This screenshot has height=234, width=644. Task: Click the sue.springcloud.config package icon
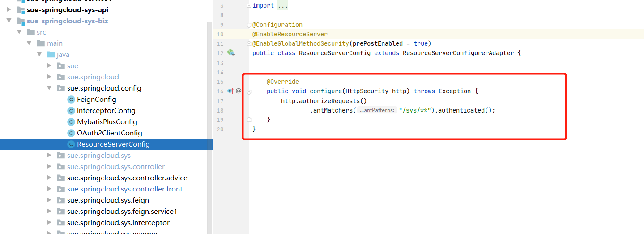[x=61, y=88]
